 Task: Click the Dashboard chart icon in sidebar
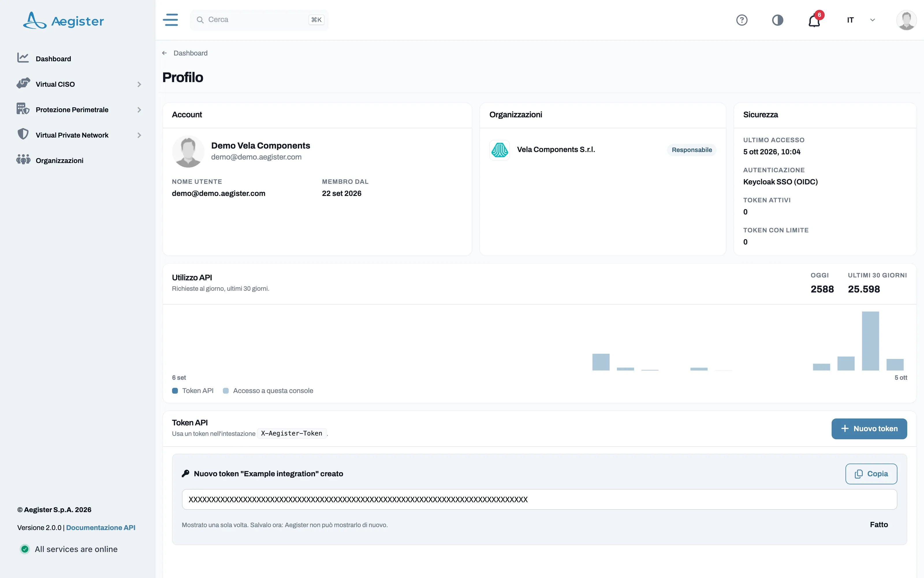(x=23, y=58)
